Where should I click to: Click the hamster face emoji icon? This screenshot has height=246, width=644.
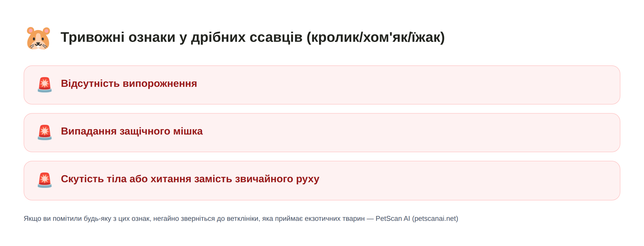tap(38, 38)
